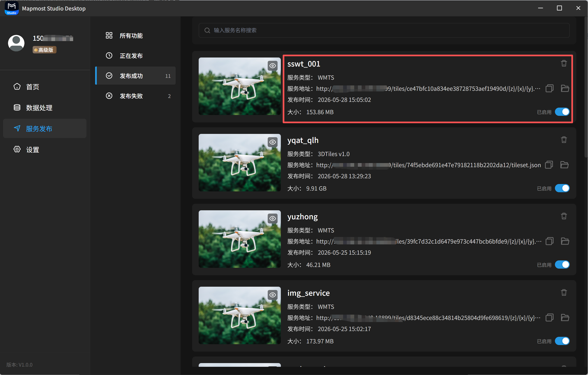588x375 pixels.
Task: Click publish time 2026-05-28 15:05:02
Action: pyautogui.click(x=344, y=100)
